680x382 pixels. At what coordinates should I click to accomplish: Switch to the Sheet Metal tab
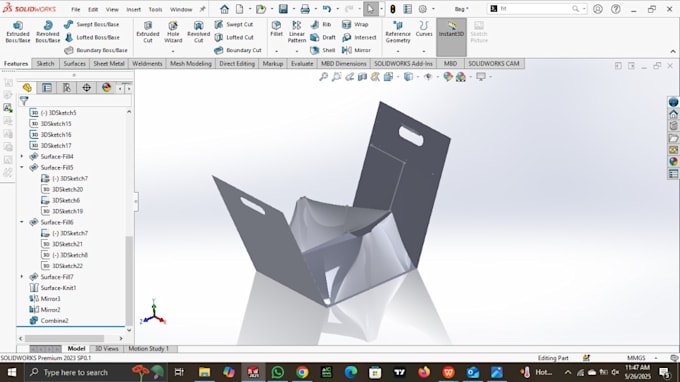point(109,64)
